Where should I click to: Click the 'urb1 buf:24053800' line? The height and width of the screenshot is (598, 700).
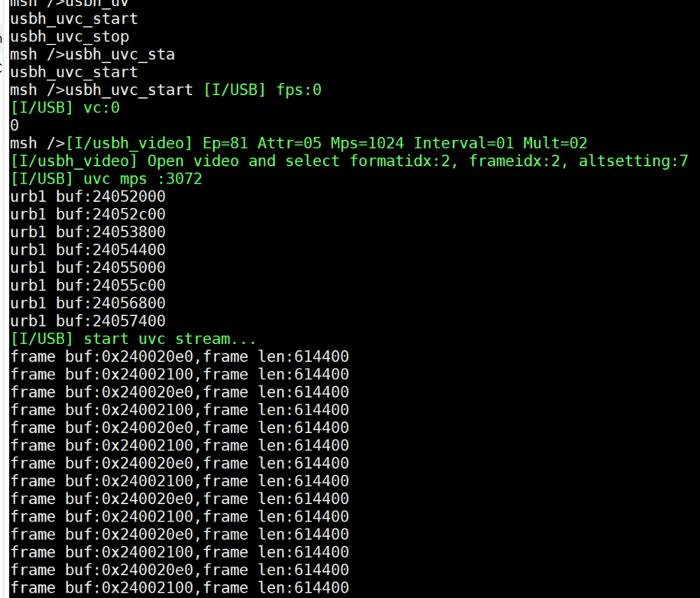pyautogui.click(x=88, y=232)
